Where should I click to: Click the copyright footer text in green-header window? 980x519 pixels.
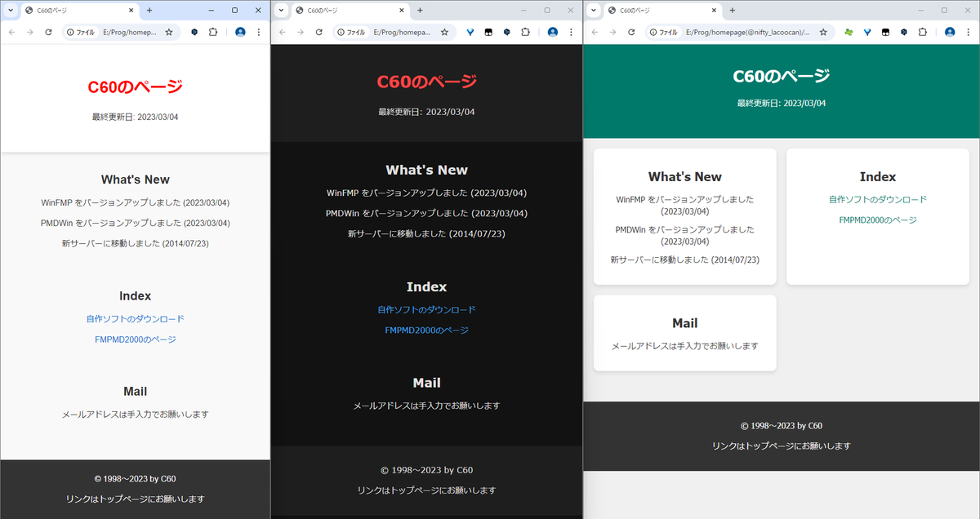point(782,426)
